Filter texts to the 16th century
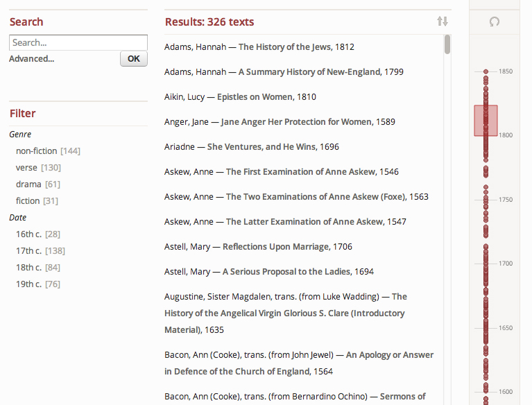The height and width of the screenshot is (405, 532). [29, 234]
